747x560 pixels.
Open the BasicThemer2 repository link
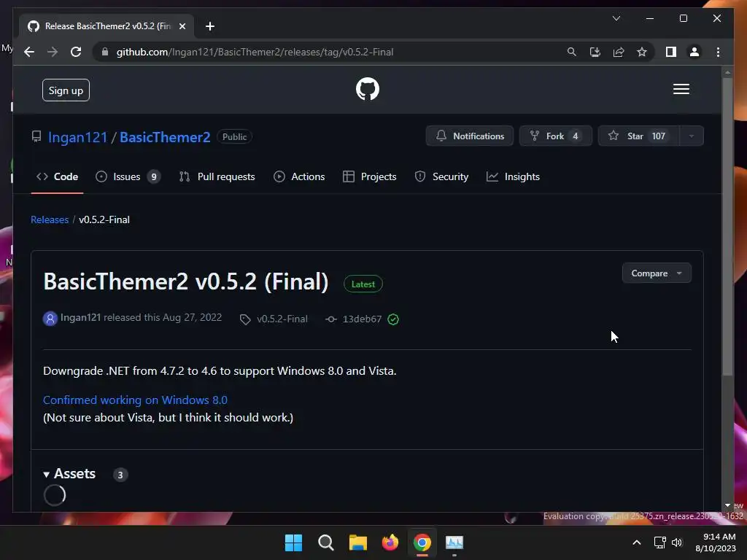coord(165,137)
